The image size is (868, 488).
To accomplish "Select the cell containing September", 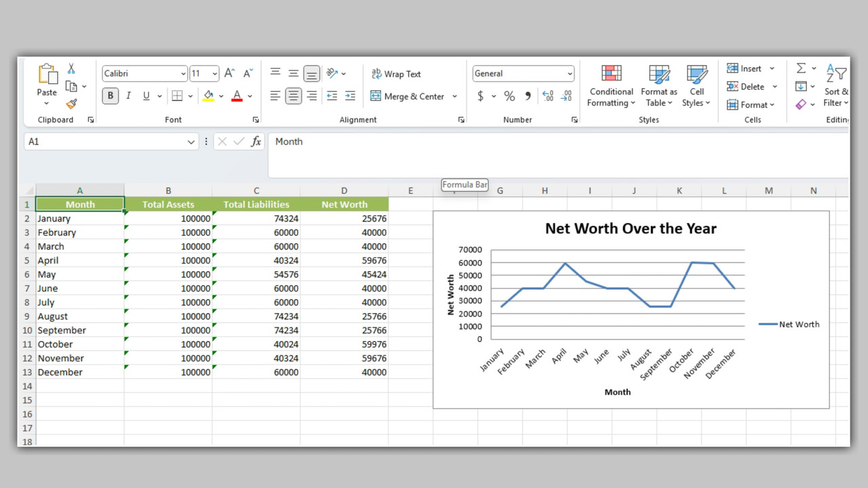I will (x=80, y=331).
